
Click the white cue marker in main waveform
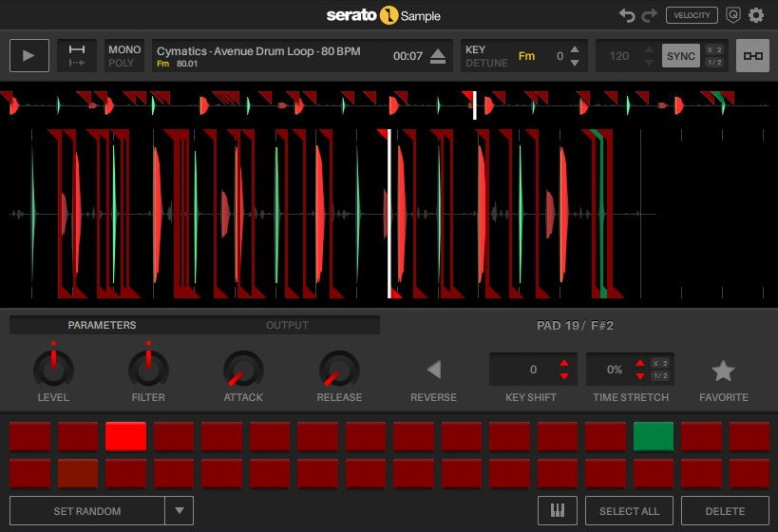(389, 214)
